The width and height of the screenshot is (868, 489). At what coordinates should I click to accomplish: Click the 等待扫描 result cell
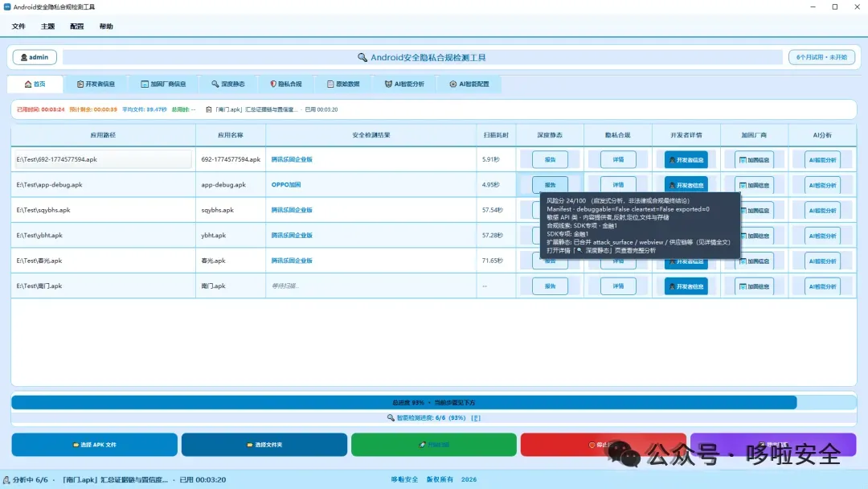pos(371,286)
